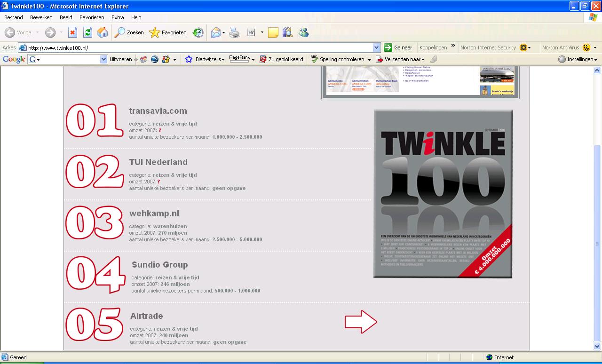Open the Favorieten star panel
The image size is (602, 364).
[168, 32]
